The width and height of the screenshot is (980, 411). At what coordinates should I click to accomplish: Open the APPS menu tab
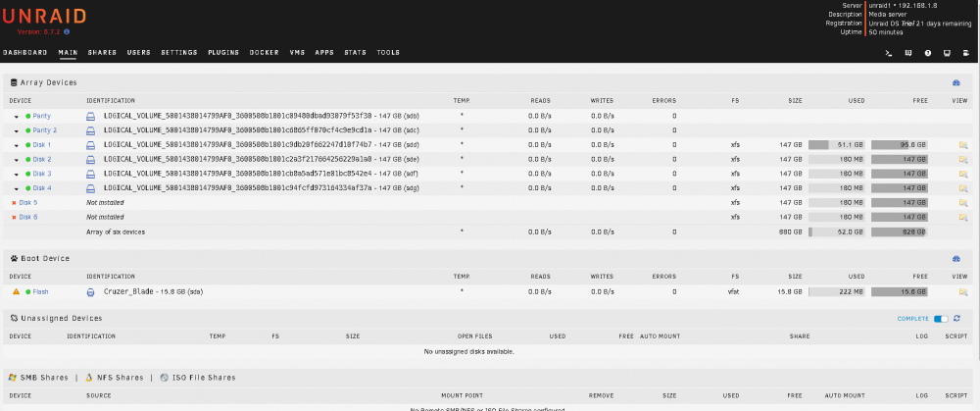coord(324,53)
